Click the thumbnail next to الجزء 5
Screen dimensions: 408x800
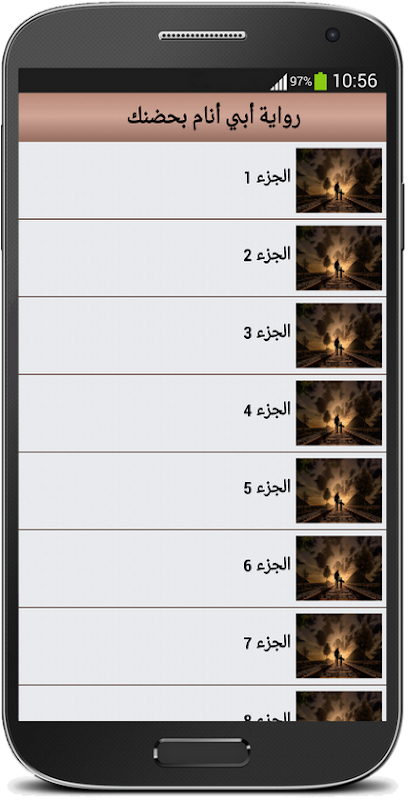[339, 491]
